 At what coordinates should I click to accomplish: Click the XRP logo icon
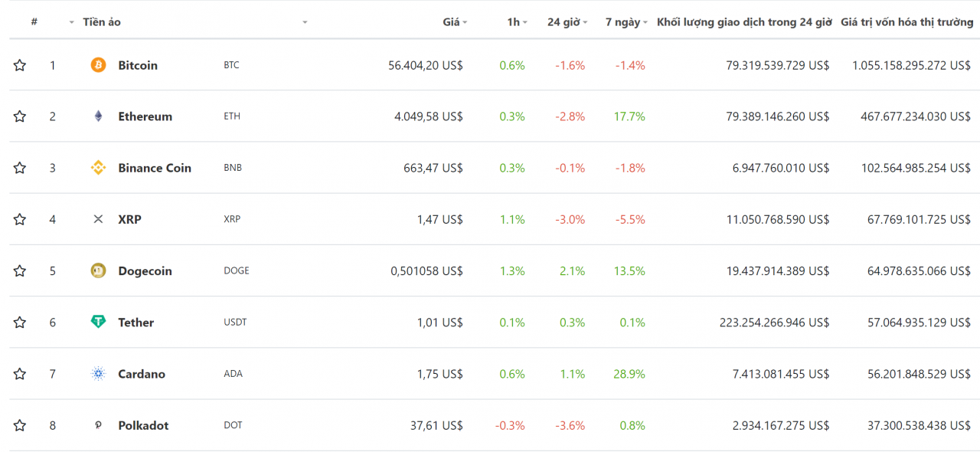(98, 219)
